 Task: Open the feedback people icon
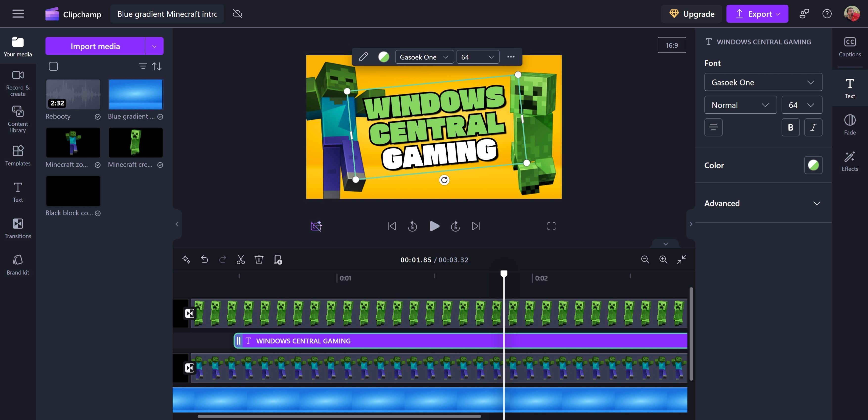pyautogui.click(x=804, y=14)
